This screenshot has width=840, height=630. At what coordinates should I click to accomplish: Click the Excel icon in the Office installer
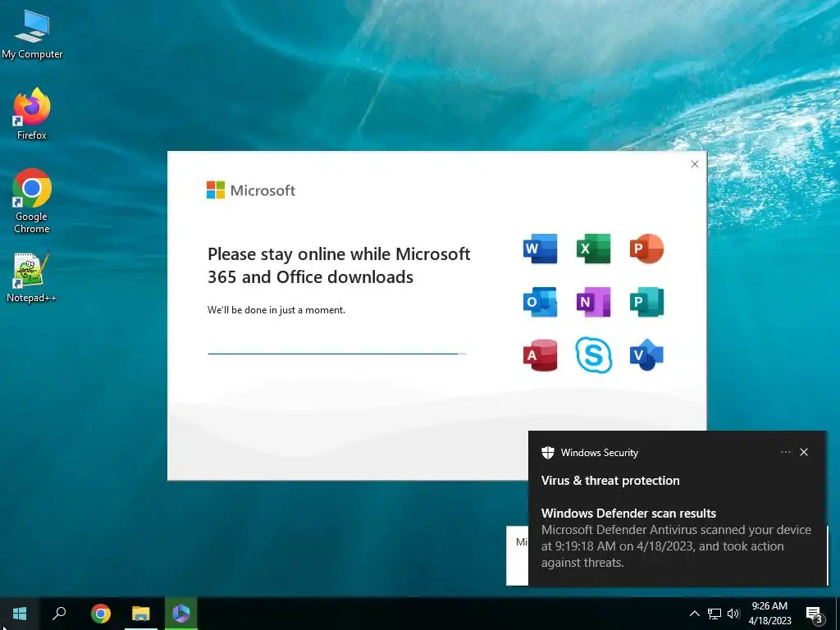pos(594,249)
